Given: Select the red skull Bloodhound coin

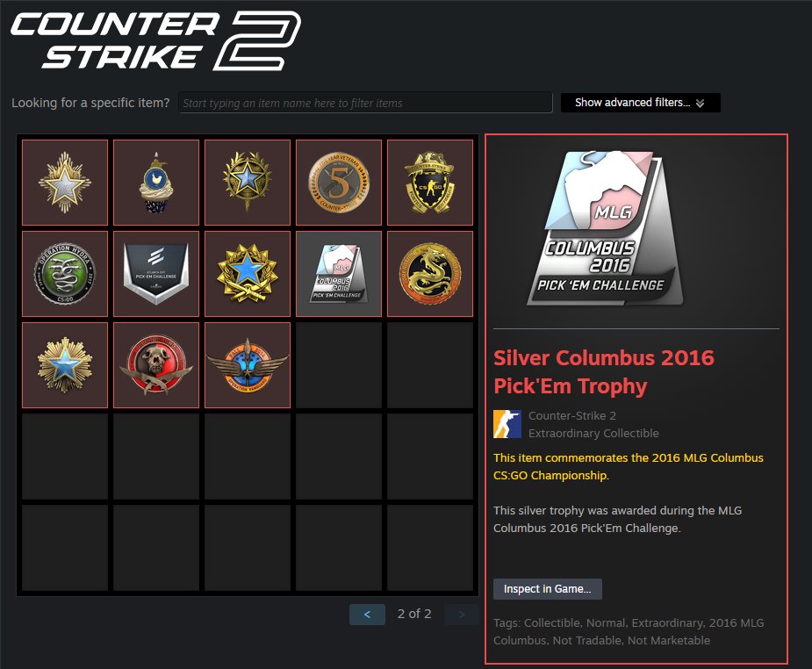Looking at the screenshot, I should pyautogui.click(x=156, y=365).
